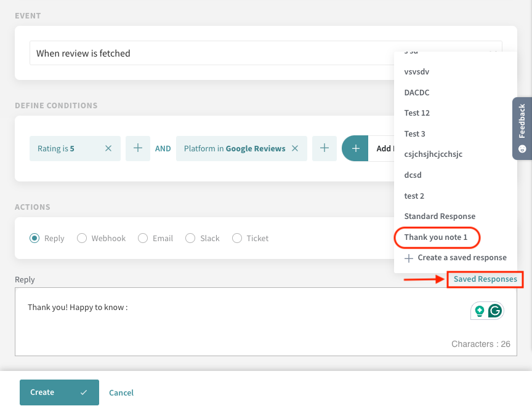The width and height of the screenshot is (532, 414).
Task: Select the Webhook action radio button
Action: click(82, 238)
